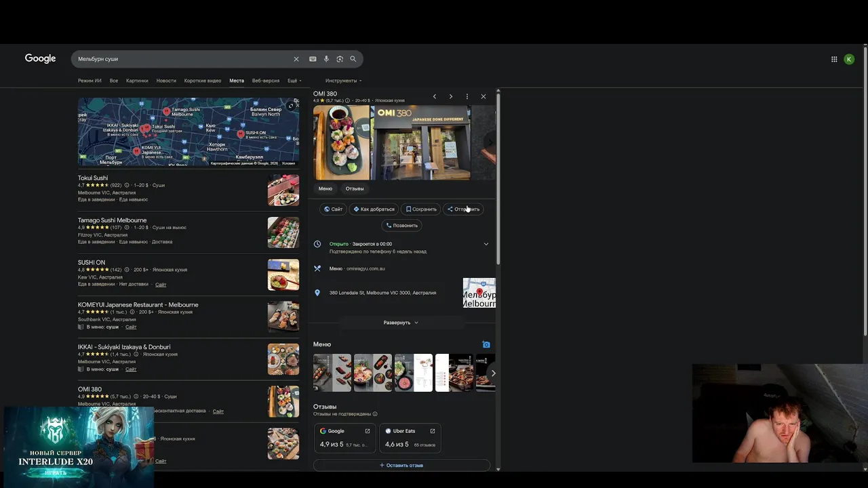
Task: Focus the search box containing Мельбурн суши
Action: (183, 59)
